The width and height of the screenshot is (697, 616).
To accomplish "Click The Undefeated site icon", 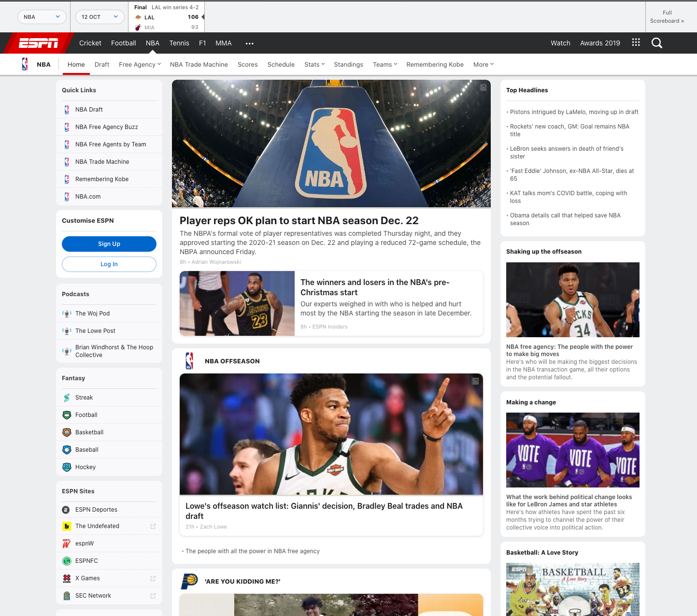I will click(67, 526).
